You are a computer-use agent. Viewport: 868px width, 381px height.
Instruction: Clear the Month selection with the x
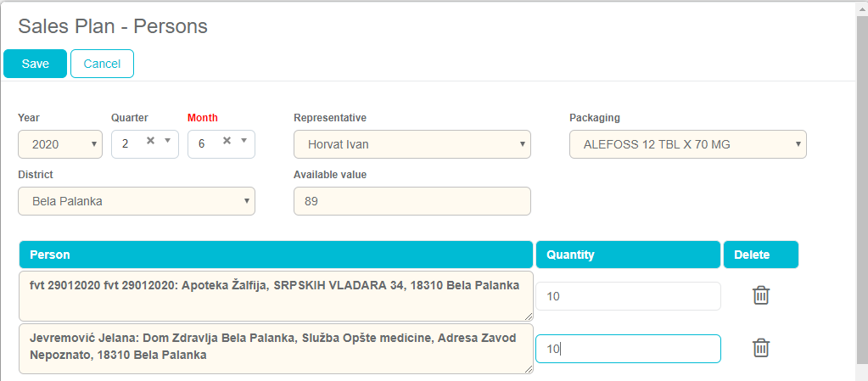coord(227,141)
